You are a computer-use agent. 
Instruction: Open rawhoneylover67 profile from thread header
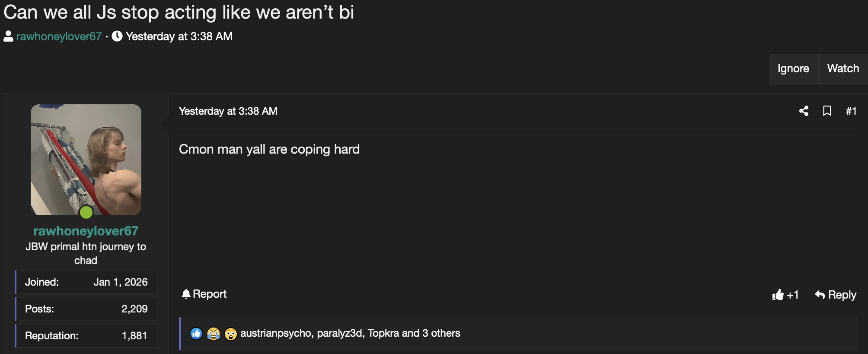pyautogui.click(x=59, y=36)
